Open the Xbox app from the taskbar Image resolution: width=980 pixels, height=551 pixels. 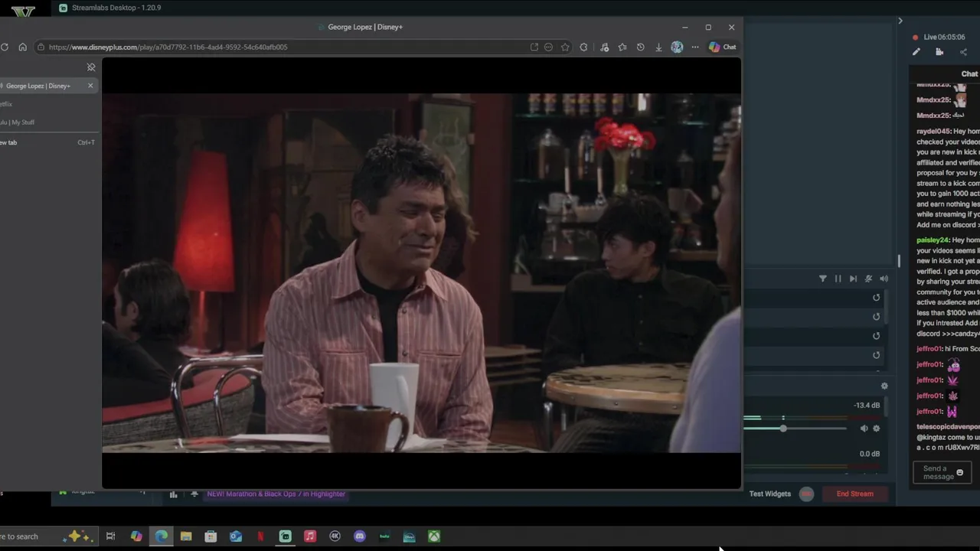pyautogui.click(x=434, y=536)
